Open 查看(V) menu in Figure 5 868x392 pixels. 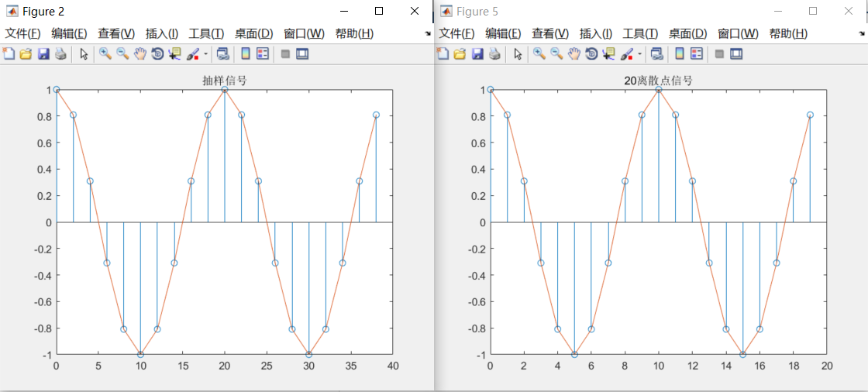(550, 33)
